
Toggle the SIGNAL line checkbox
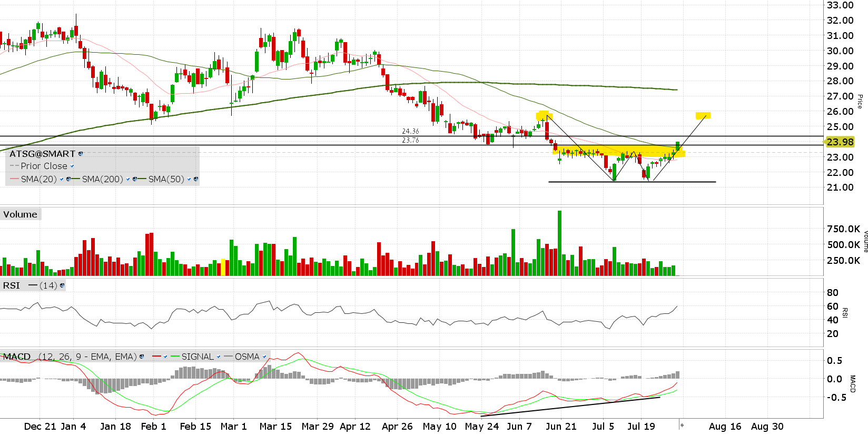219,357
